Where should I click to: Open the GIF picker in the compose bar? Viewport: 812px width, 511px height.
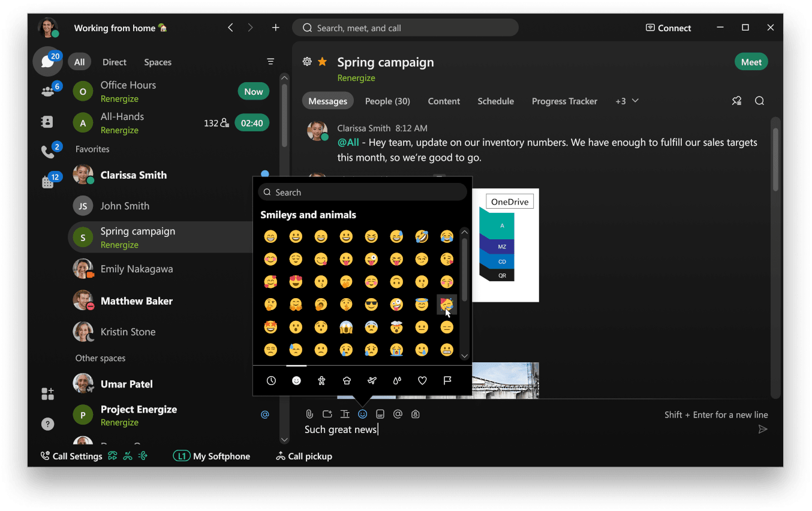(x=380, y=414)
